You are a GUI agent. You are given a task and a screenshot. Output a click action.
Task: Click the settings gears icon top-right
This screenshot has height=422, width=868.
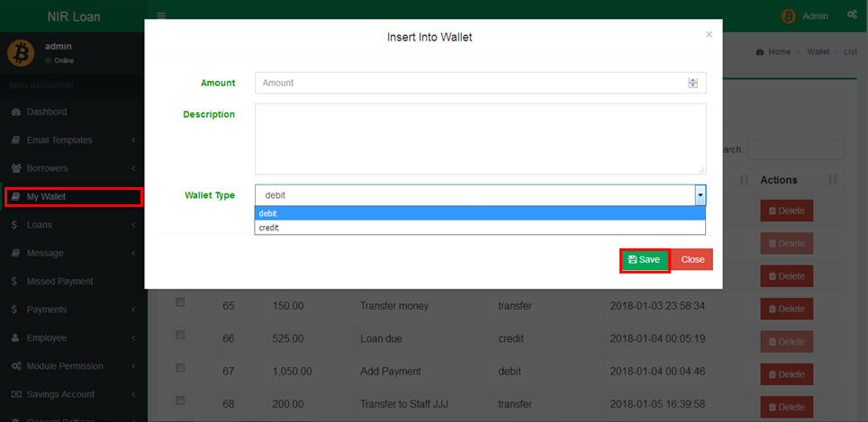pyautogui.click(x=852, y=15)
